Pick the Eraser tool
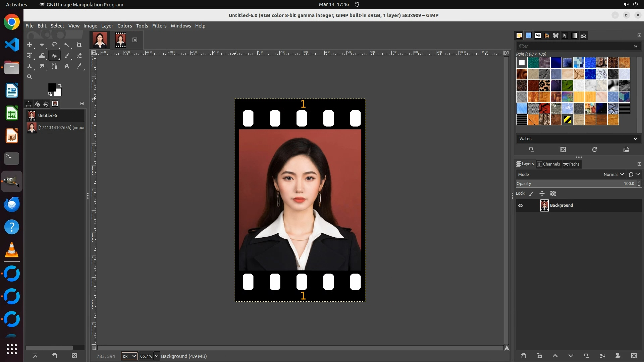 (79, 56)
